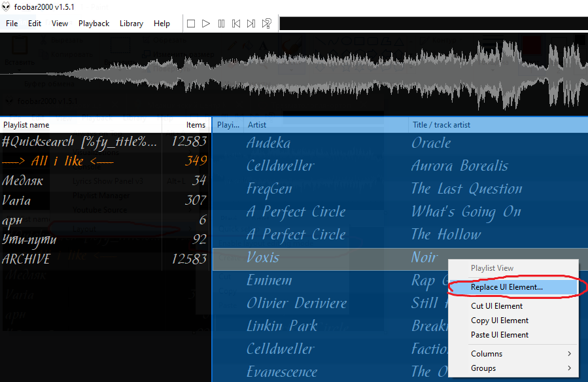Open the Edit menu
588x382 pixels.
(x=35, y=24)
